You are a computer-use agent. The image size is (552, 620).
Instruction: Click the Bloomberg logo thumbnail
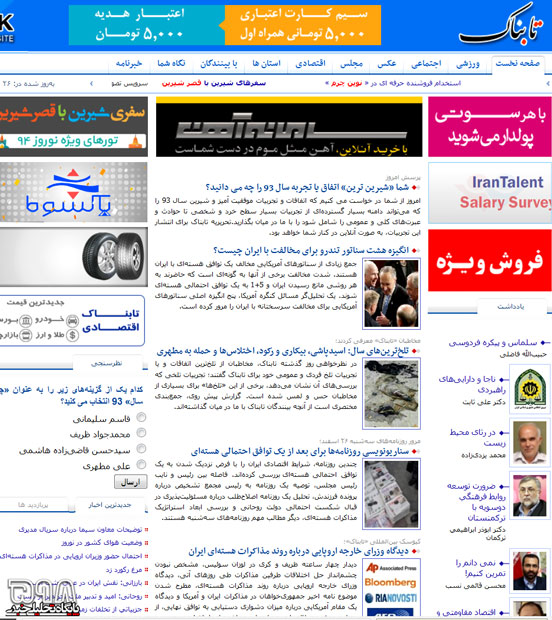391,582
